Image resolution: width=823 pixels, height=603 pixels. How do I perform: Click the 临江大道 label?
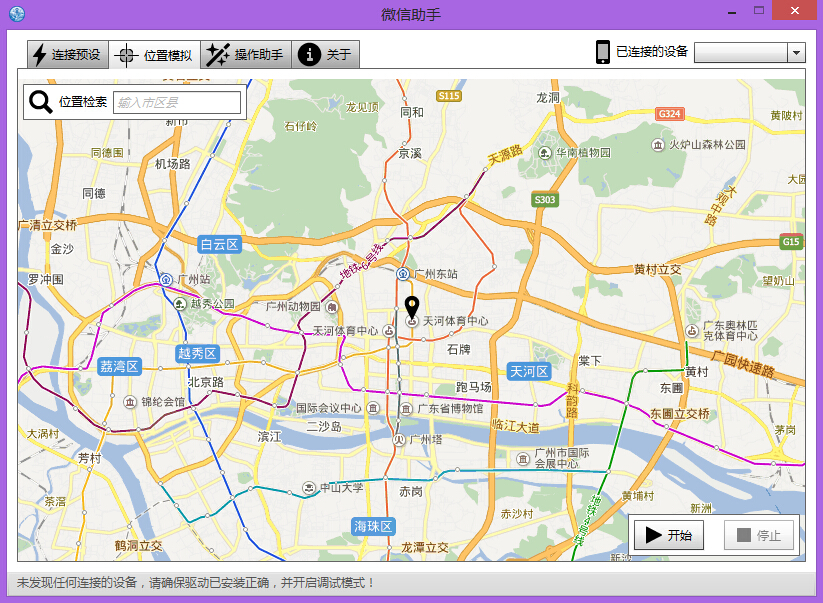(515, 426)
